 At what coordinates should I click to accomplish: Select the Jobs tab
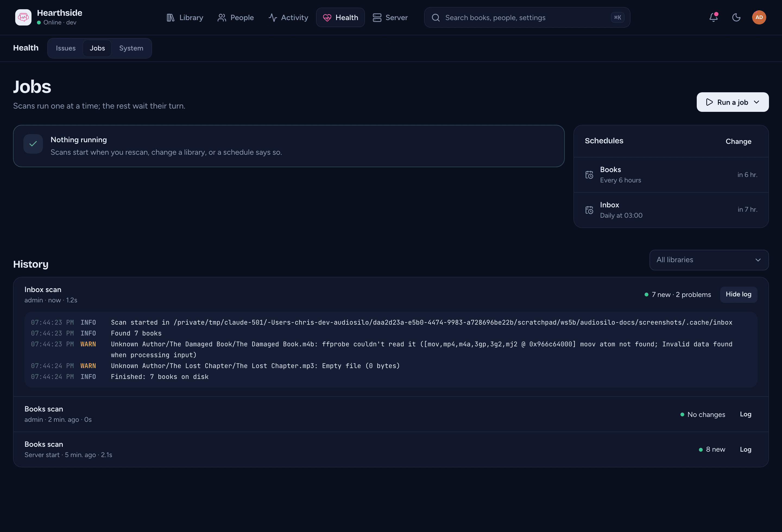point(97,48)
